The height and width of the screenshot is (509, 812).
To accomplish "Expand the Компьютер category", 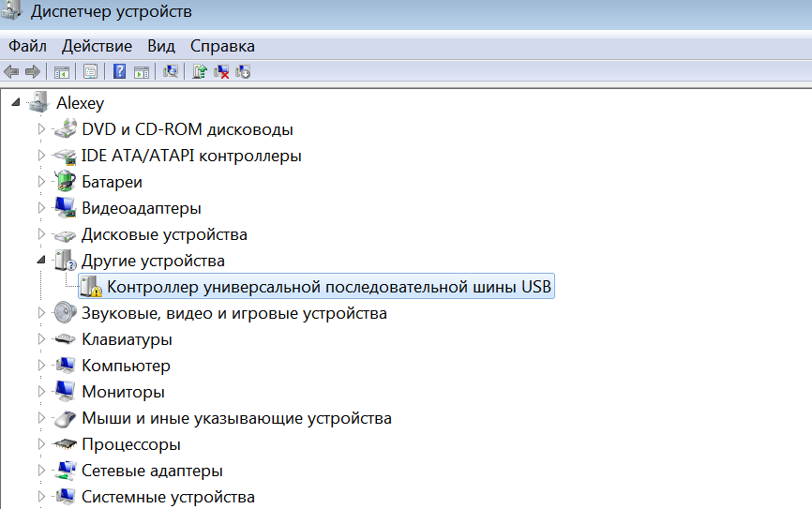I will click(41, 365).
